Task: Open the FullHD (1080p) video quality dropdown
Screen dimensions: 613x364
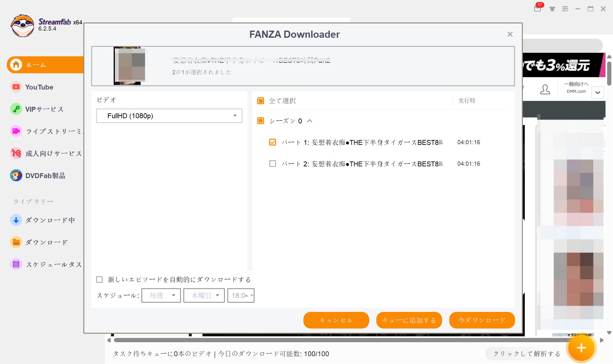Action: (169, 116)
